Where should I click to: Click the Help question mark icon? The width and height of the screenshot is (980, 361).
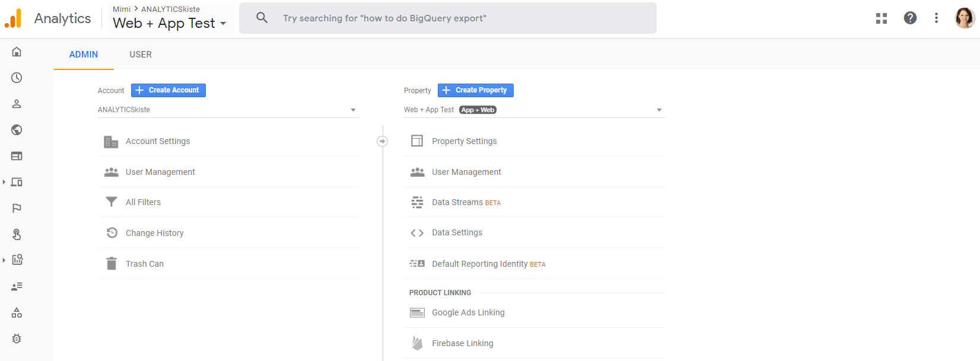[x=910, y=18]
